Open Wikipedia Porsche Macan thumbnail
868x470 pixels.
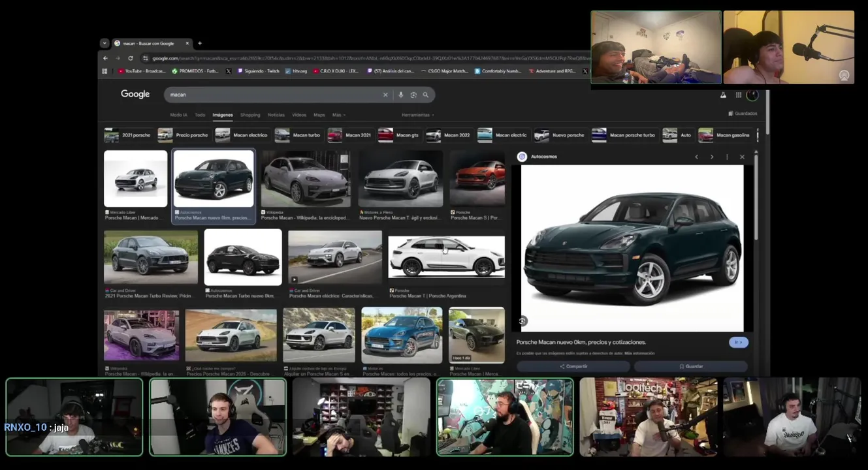(x=306, y=179)
